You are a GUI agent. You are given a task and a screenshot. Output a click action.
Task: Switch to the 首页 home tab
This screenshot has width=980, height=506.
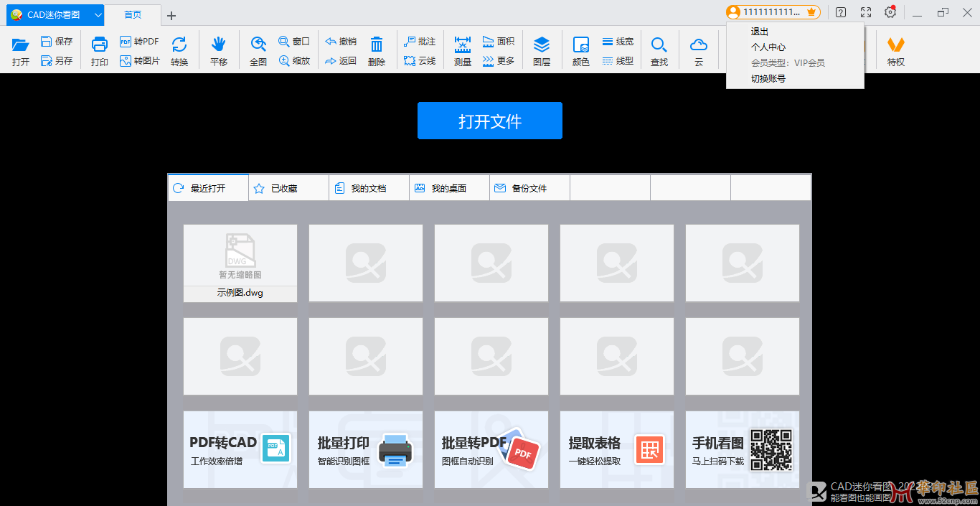[x=133, y=15]
